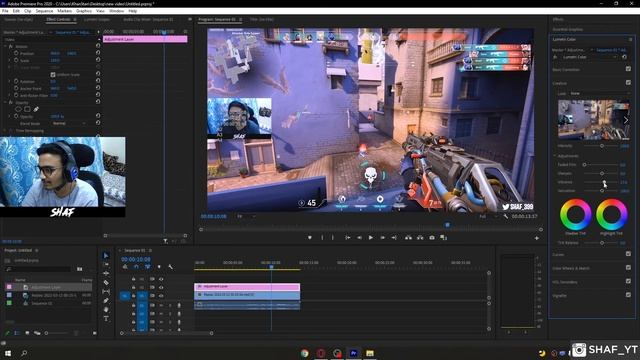This screenshot has height=360, width=640.
Task: Toggle Creative section checkbox
Action: click(x=628, y=82)
